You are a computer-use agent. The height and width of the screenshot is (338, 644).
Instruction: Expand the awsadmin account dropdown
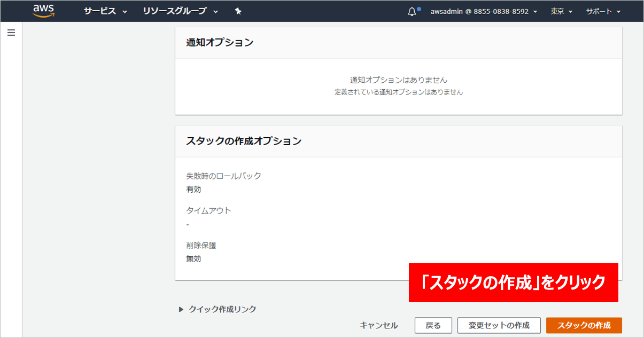pos(484,11)
